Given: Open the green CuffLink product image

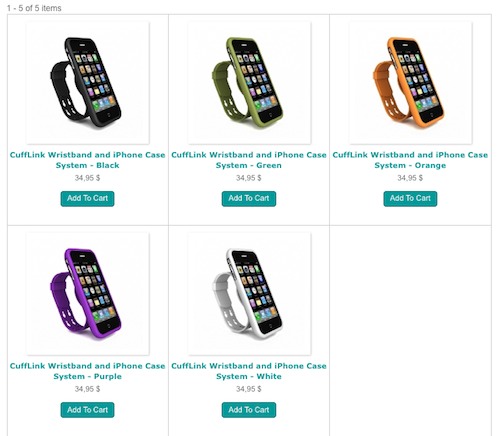Looking at the screenshot, I should (249, 83).
